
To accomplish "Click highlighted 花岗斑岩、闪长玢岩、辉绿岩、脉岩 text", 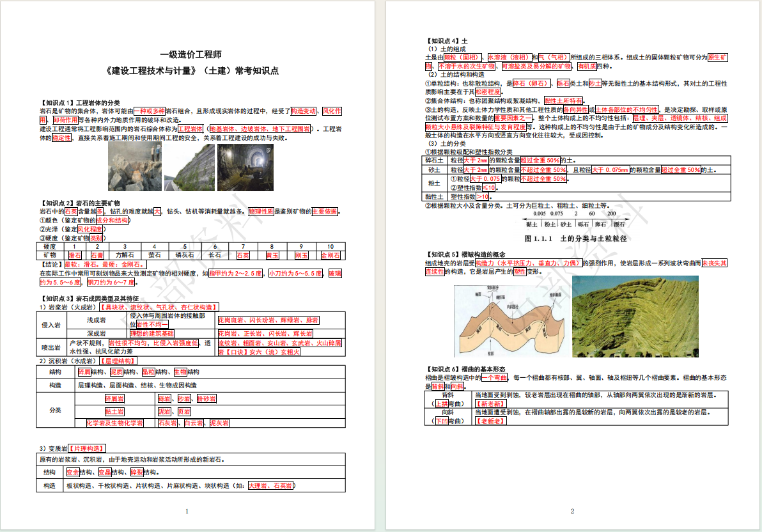I will click(x=268, y=320).
